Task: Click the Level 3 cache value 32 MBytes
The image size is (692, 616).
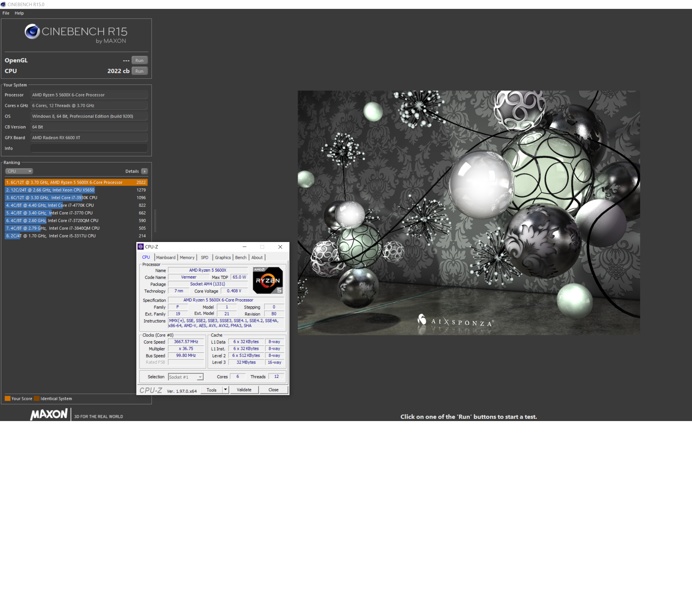Action: [246, 362]
